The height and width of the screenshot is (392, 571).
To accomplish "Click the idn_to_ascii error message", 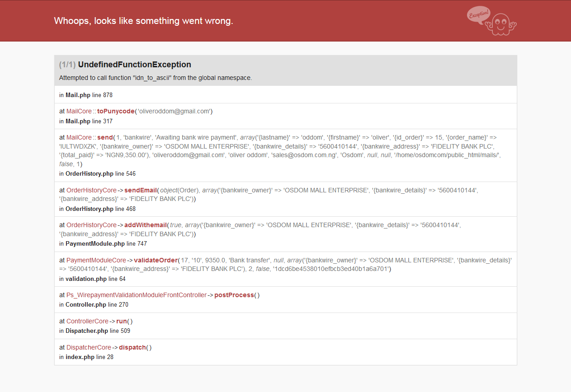I will pyautogui.click(x=155, y=78).
